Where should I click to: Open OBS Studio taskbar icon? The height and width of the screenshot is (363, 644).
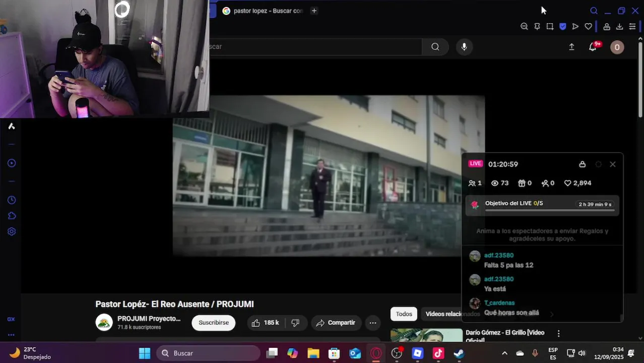coord(397,353)
